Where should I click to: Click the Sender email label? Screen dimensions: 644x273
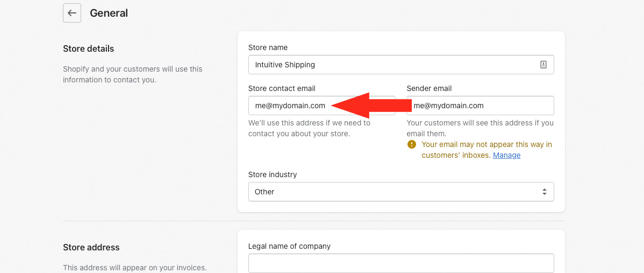[429, 88]
